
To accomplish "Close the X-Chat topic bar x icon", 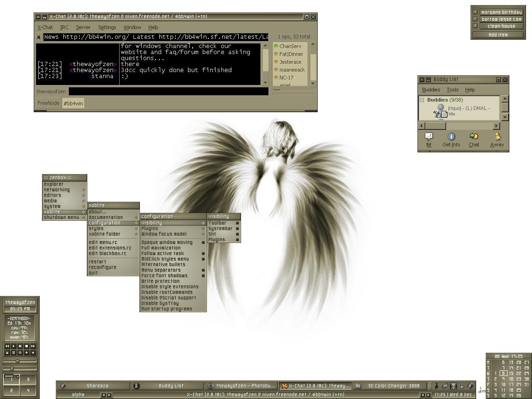I will (x=39, y=37).
